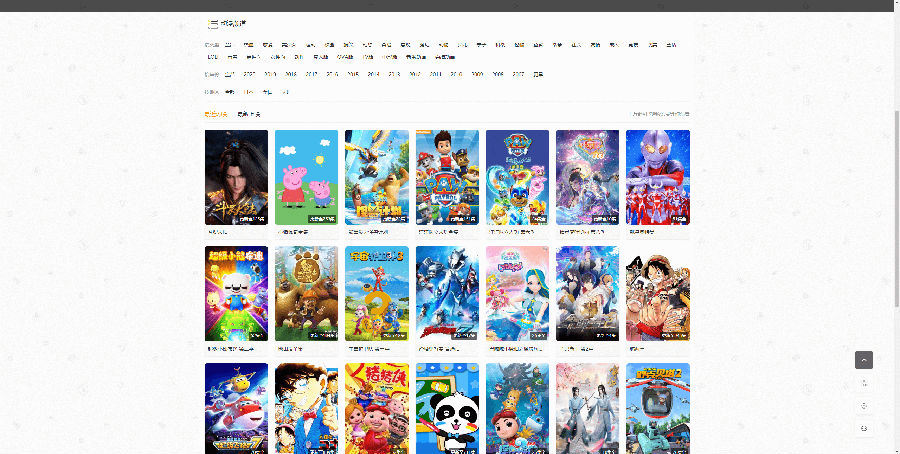The image size is (900, 454).
Task: Open the Super Wings airplane poster
Action: pyautogui.click(x=236, y=408)
